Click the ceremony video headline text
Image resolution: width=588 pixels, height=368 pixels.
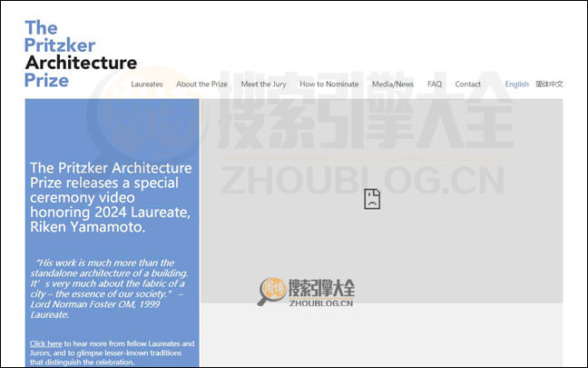(111, 197)
